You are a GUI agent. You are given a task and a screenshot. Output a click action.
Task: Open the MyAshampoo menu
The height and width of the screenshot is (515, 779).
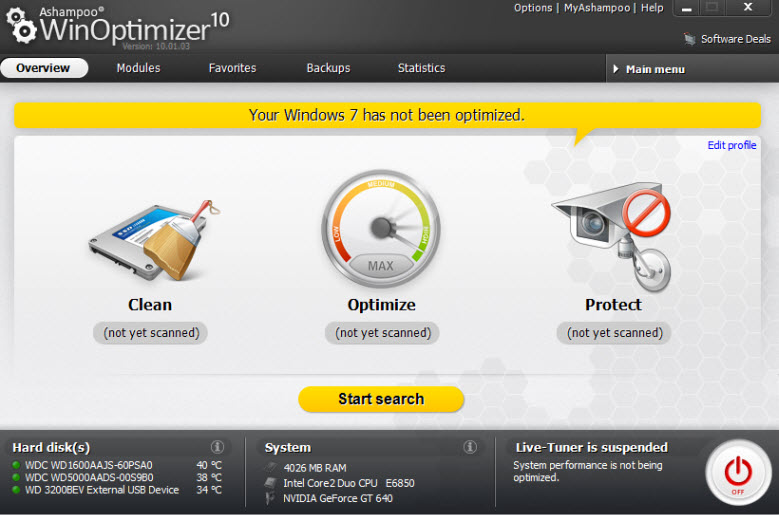[597, 8]
